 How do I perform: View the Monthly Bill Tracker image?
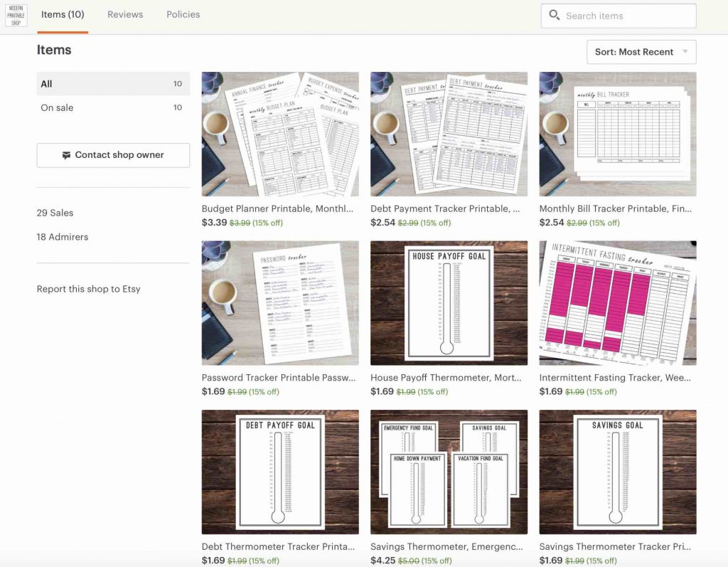point(617,134)
